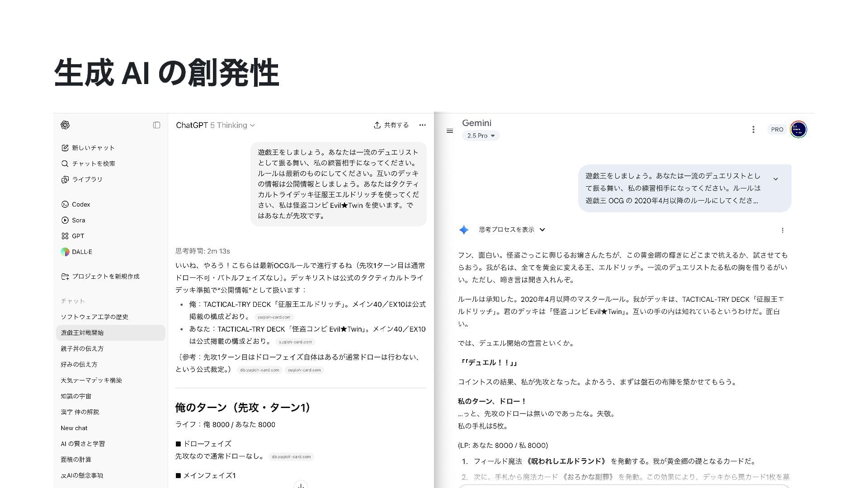Open Gemini hamburger menu icon
This screenshot has width=868, height=488.
pyautogui.click(x=450, y=131)
